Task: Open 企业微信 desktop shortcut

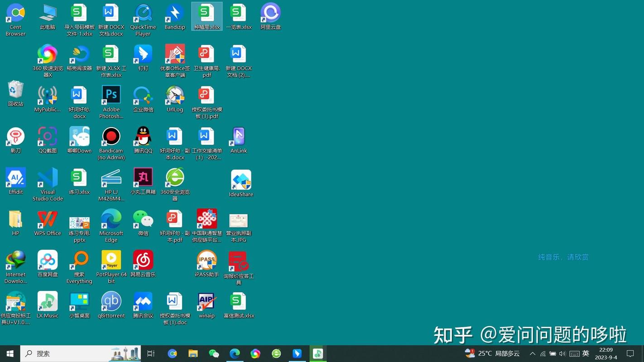Action: pos(143,95)
